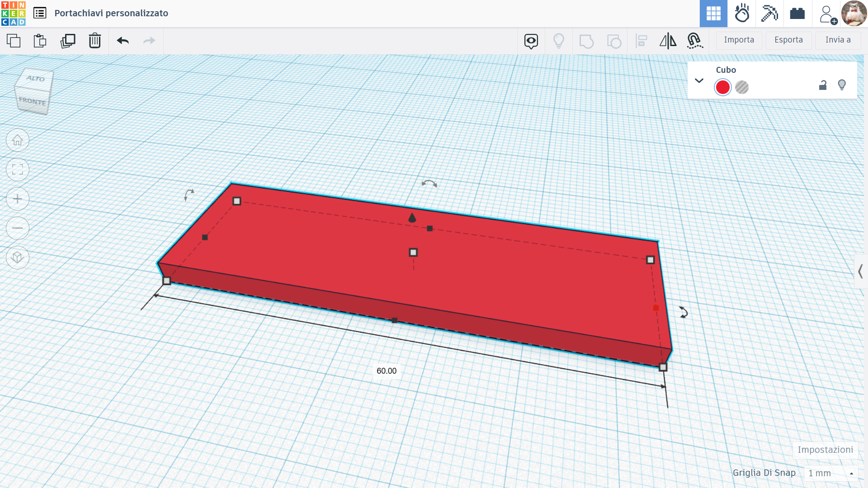This screenshot has width=868, height=488.
Task: Activate the Cruise magnet tool
Action: click(695, 41)
